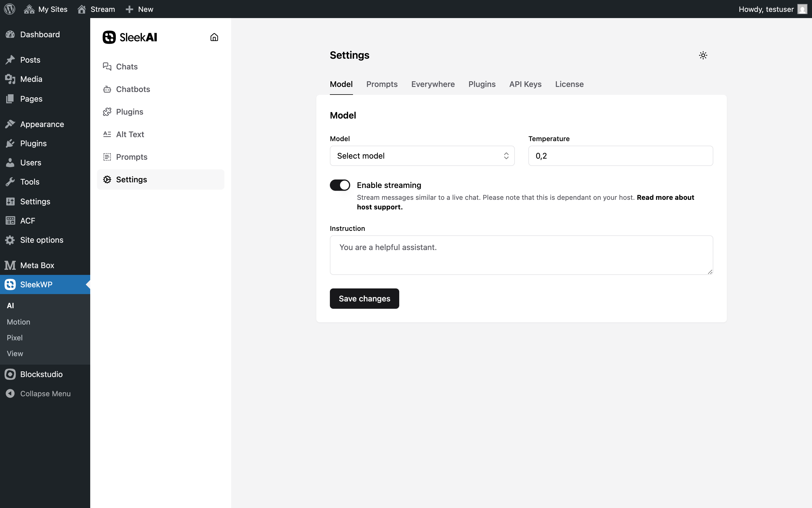Screen dimensions: 812x508
Task: Click the Appearance brush icon
Action: click(x=10, y=124)
